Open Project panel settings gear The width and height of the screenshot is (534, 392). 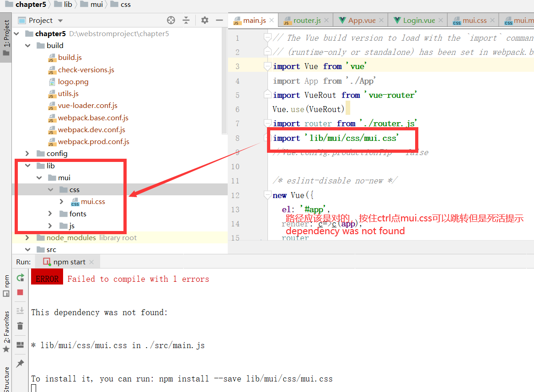click(205, 20)
